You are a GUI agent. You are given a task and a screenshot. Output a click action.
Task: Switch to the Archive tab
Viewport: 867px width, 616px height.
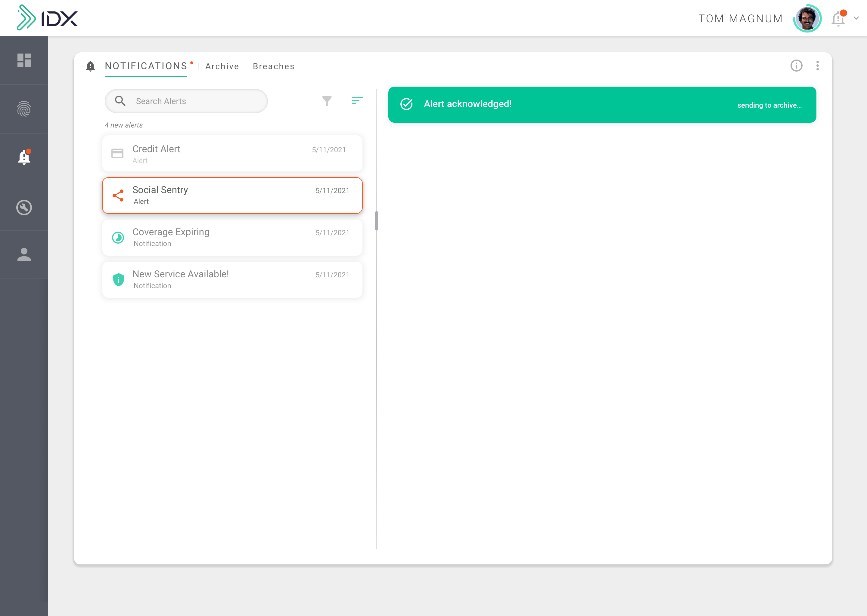[222, 66]
